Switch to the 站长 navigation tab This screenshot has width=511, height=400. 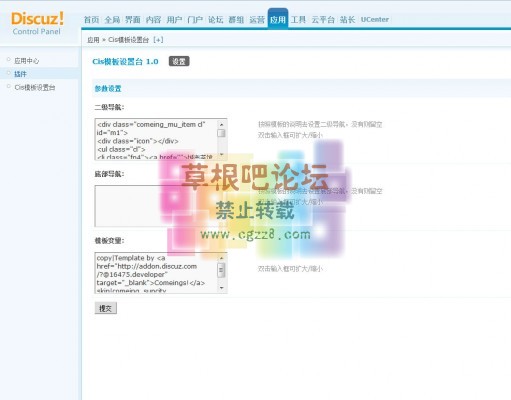click(x=347, y=20)
